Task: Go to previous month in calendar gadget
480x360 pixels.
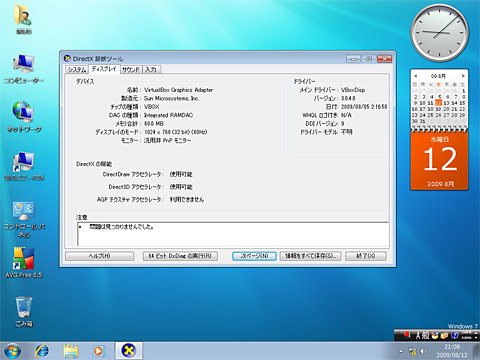Action: tap(416, 76)
